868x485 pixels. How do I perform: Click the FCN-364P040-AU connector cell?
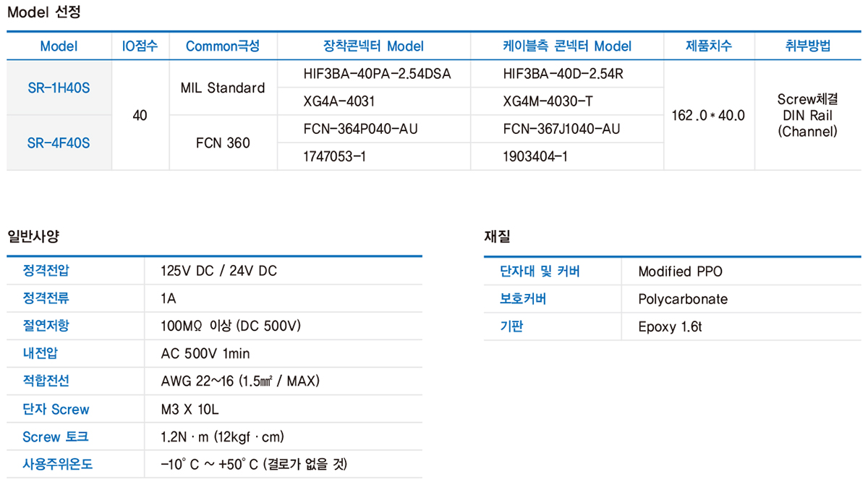click(x=360, y=130)
